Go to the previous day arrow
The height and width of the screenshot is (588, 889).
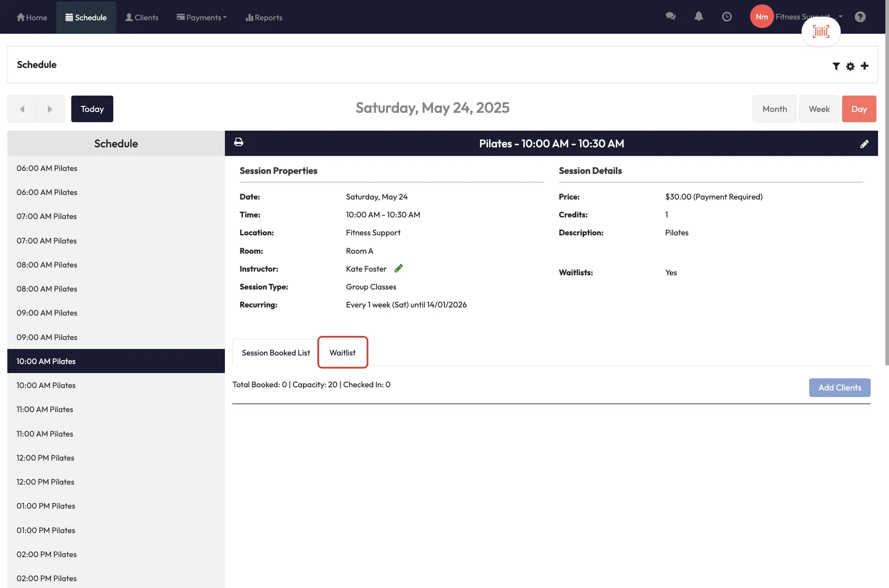coord(22,109)
